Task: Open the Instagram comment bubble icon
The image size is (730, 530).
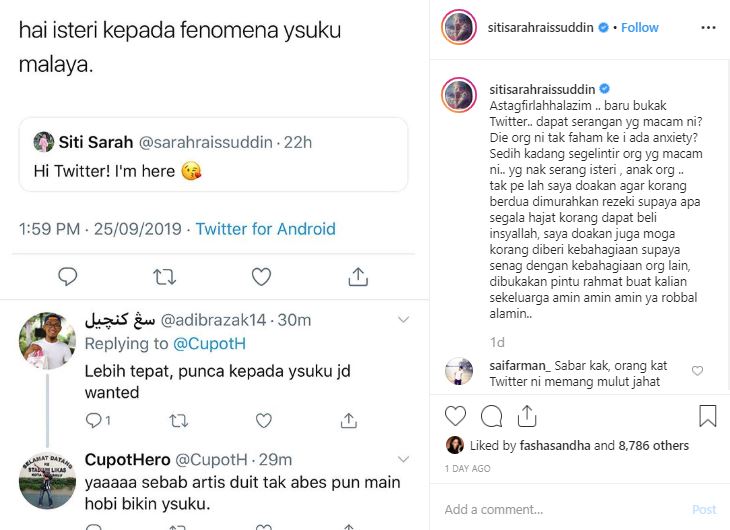Action: [x=492, y=416]
